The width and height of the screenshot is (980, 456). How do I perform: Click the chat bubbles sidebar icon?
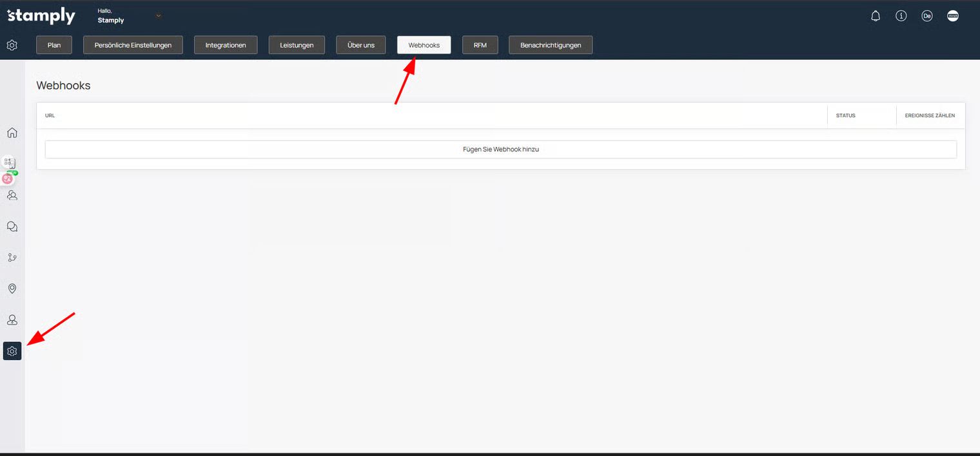(12, 227)
